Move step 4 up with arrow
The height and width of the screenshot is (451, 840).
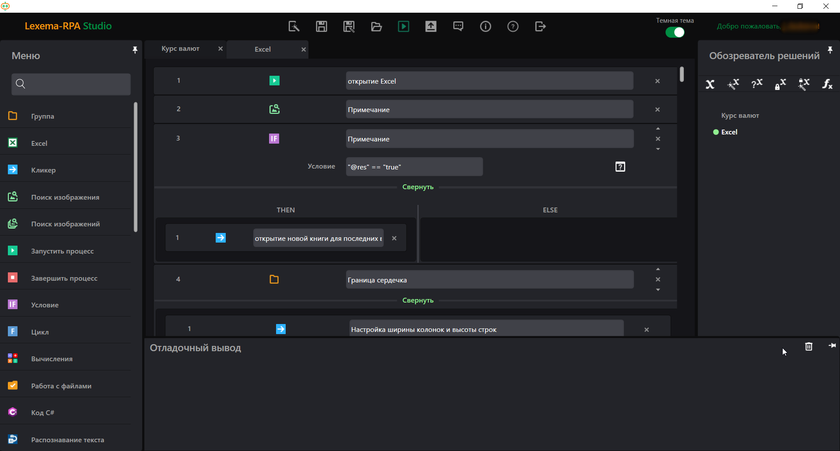[x=658, y=269]
